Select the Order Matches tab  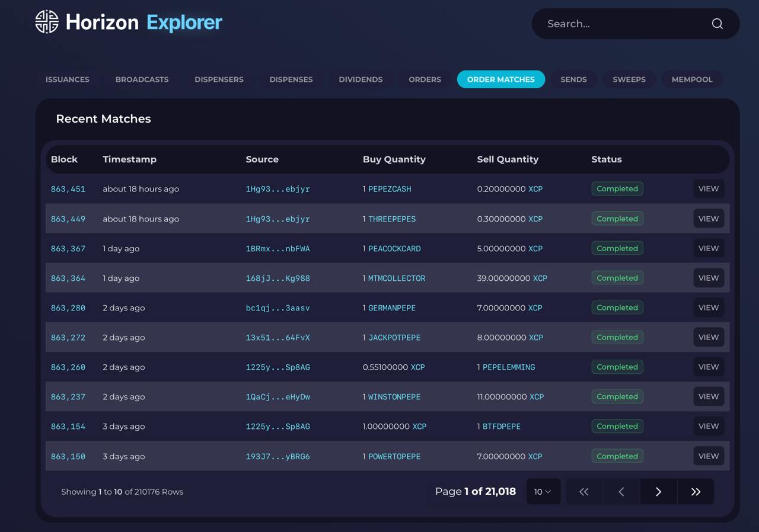(501, 79)
